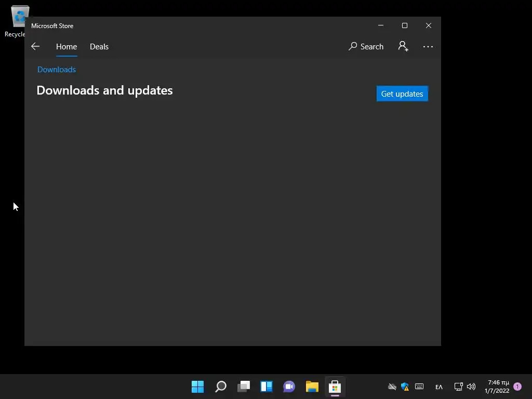Screen dimensions: 532x399
Task: Switch input language indicator ΕΛ
Action: (438, 387)
